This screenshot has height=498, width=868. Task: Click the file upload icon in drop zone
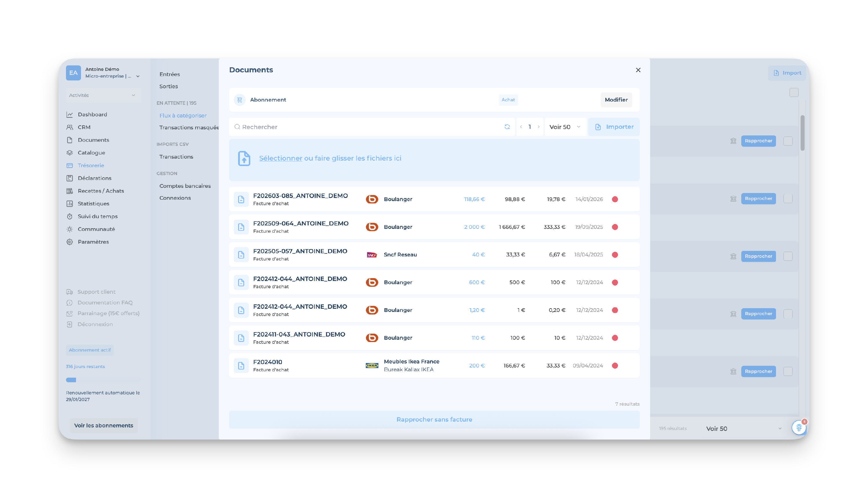pos(244,159)
